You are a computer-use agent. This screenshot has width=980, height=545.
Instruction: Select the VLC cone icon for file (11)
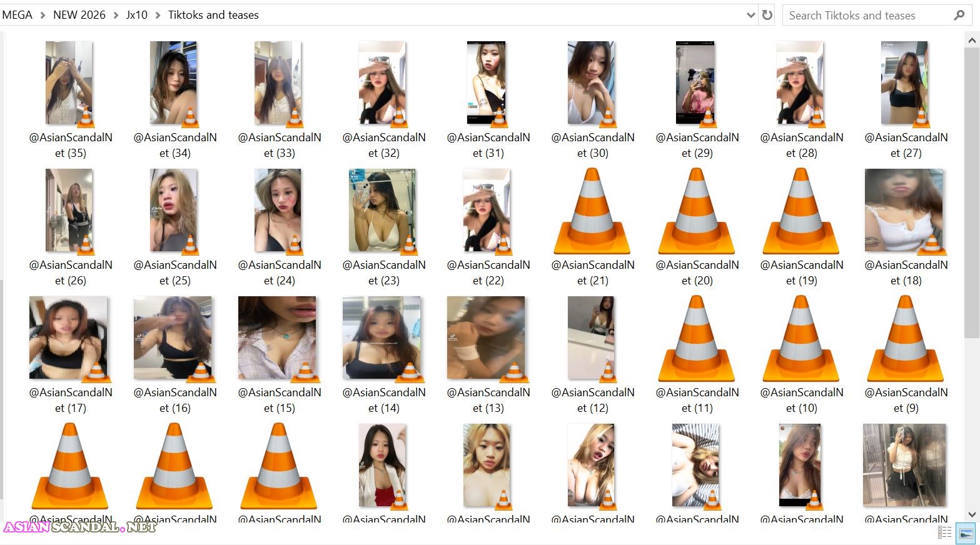click(696, 339)
